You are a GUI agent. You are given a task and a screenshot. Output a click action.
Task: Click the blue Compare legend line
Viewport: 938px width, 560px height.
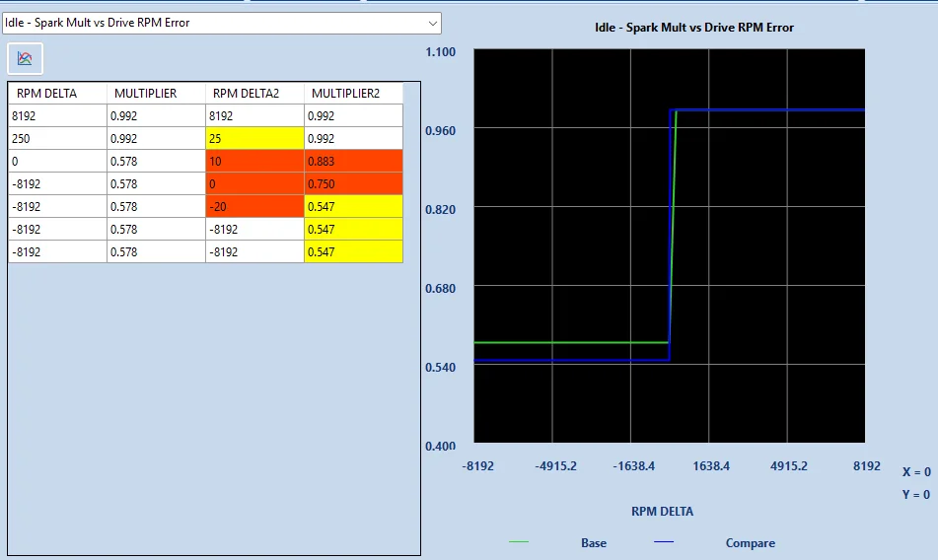[664, 542]
